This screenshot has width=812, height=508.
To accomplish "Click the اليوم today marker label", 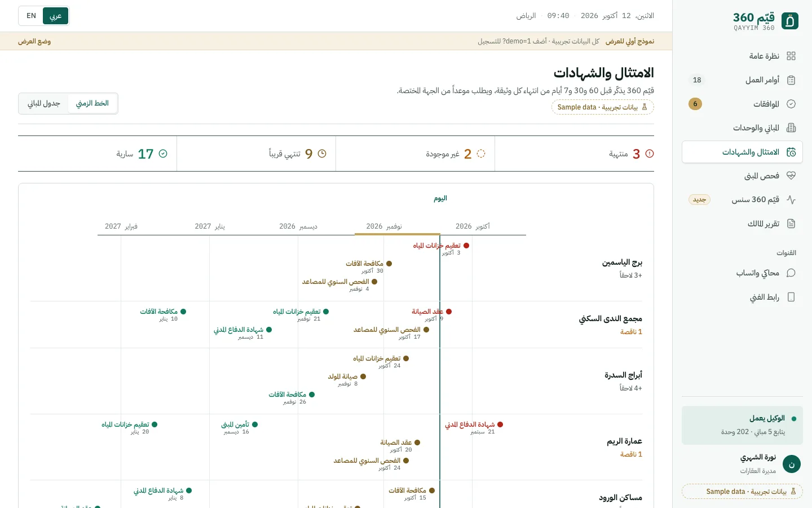I will coord(440,199).
